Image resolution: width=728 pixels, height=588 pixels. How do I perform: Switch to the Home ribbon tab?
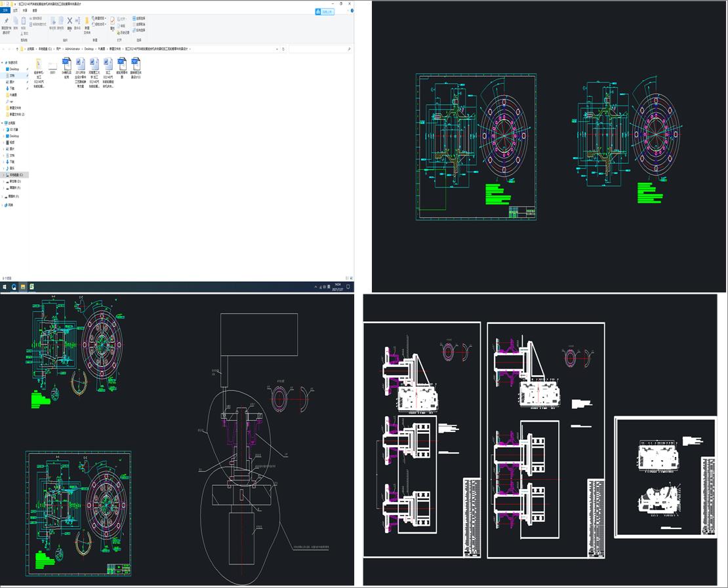15,10
